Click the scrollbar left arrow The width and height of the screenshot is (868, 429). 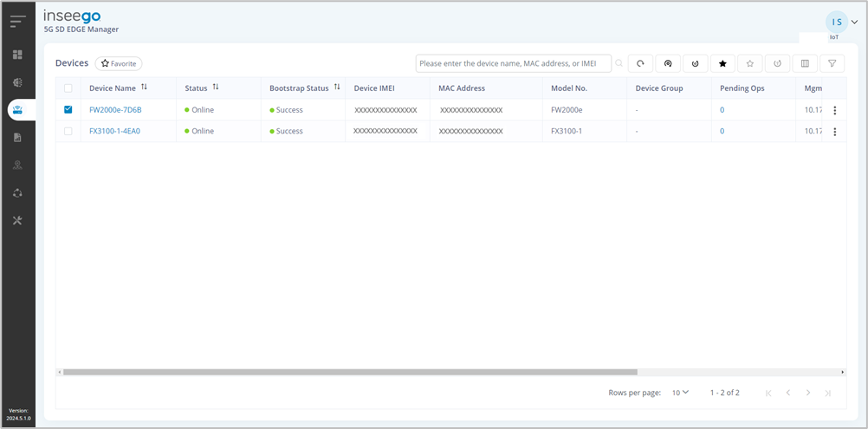59,373
